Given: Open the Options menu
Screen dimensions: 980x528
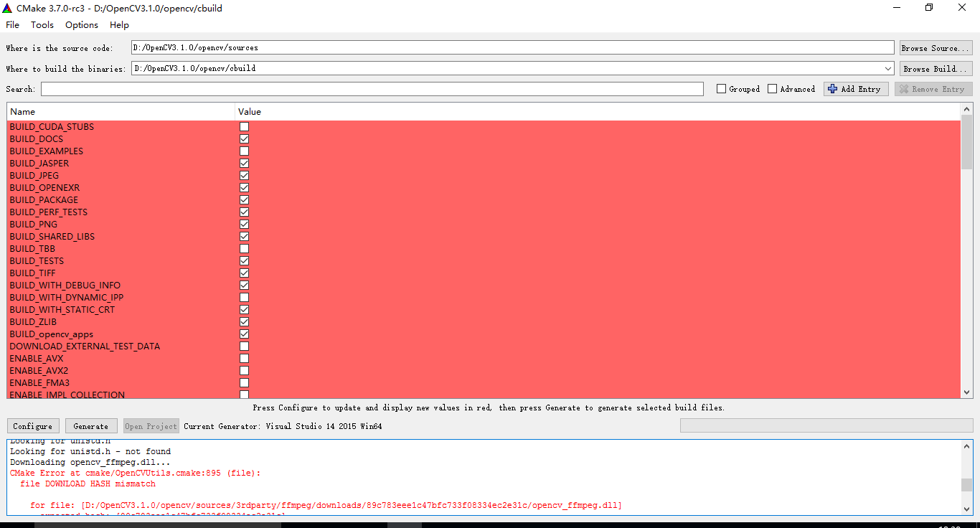Looking at the screenshot, I should 82,24.
